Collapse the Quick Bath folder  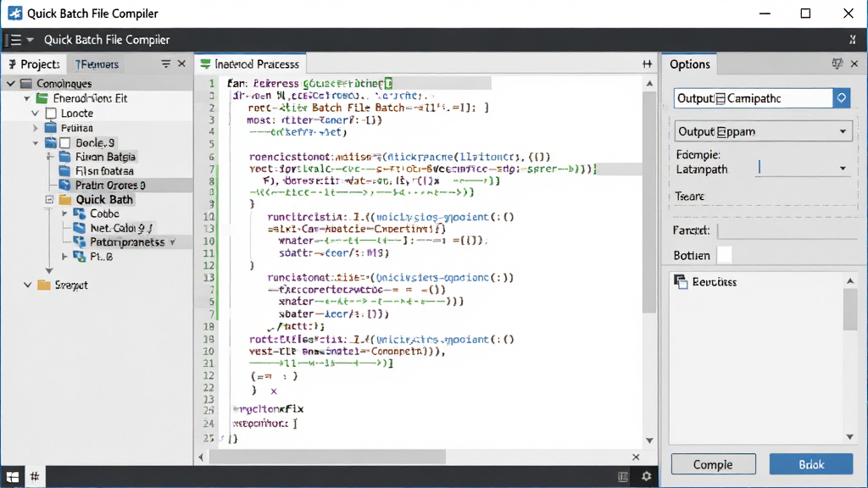[49, 200]
